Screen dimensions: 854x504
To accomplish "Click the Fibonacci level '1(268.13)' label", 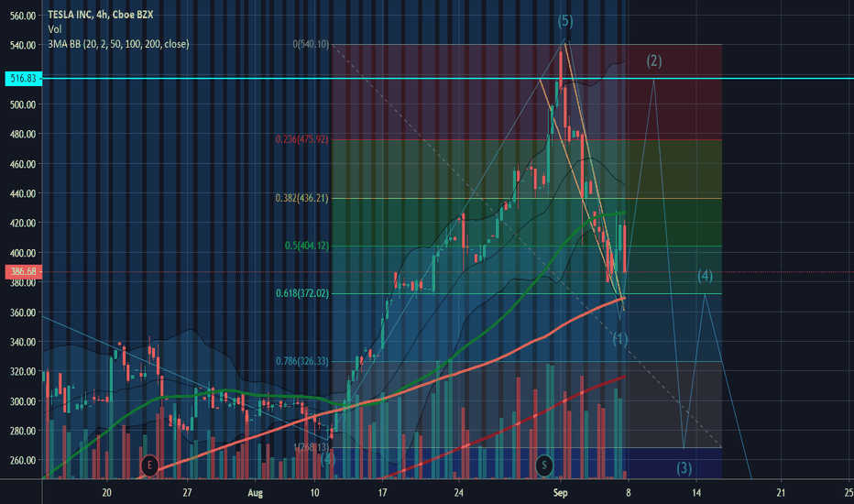I will [311, 447].
